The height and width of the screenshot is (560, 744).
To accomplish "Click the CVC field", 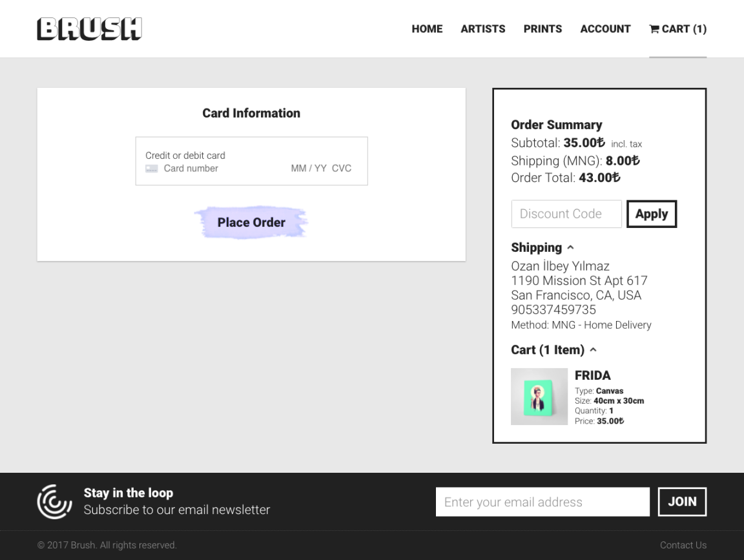I will pyautogui.click(x=342, y=169).
